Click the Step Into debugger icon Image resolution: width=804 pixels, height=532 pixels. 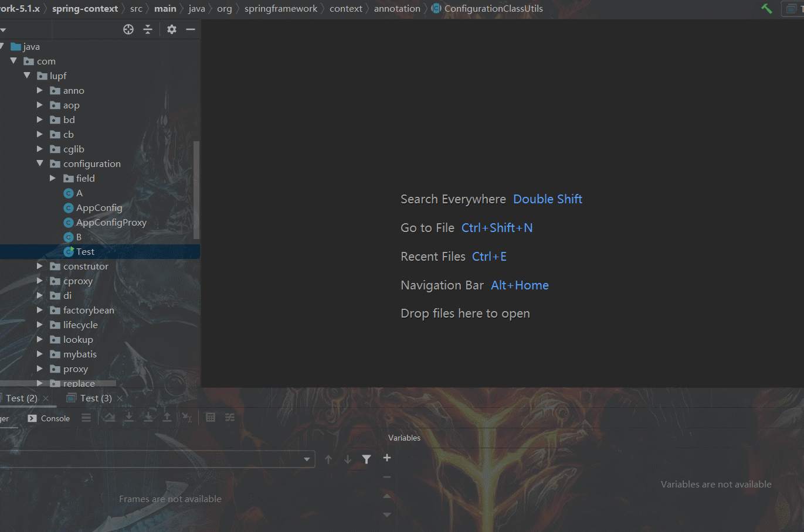click(x=129, y=417)
